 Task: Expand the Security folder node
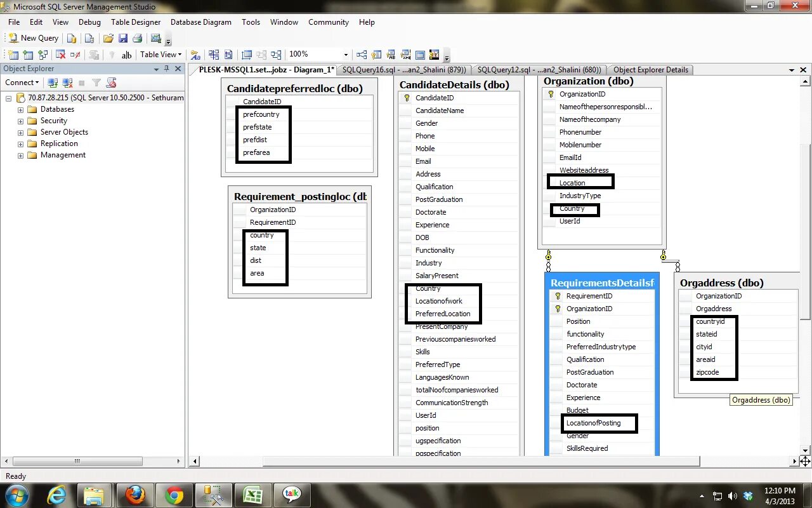20,121
